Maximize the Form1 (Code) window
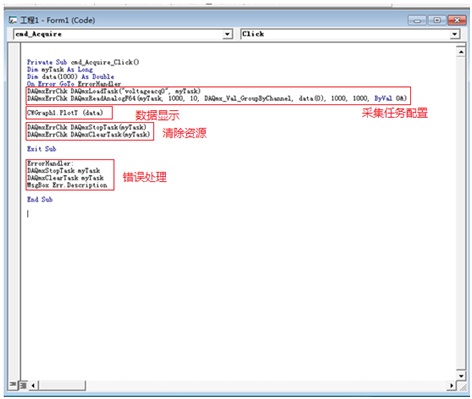Screen dimensions: 472x399 click(436, 20)
